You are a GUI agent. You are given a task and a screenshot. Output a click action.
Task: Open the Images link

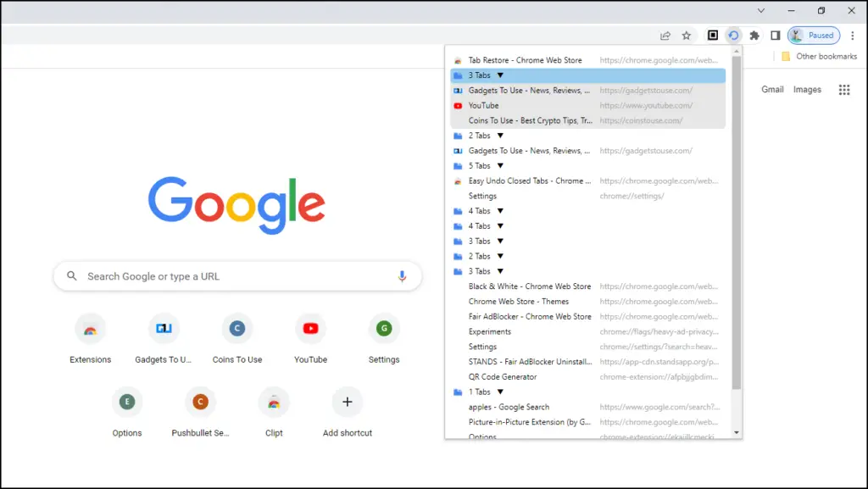[x=807, y=90]
